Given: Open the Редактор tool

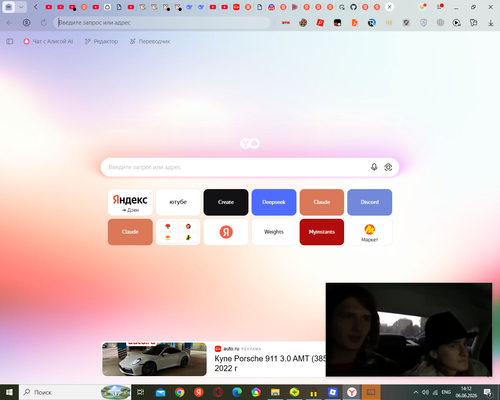Looking at the screenshot, I should tap(101, 41).
